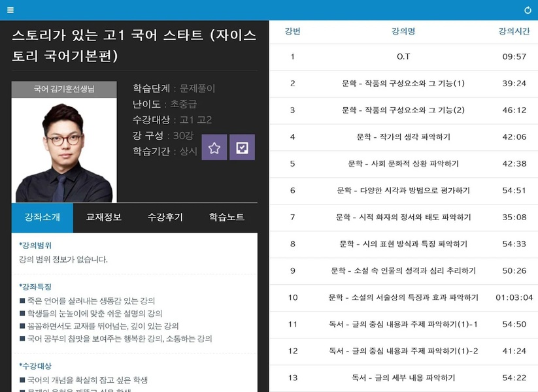Click the course title 스토리가 있는 고1 국어 스타트
Viewport: 538px width, 392px height.
134,45
